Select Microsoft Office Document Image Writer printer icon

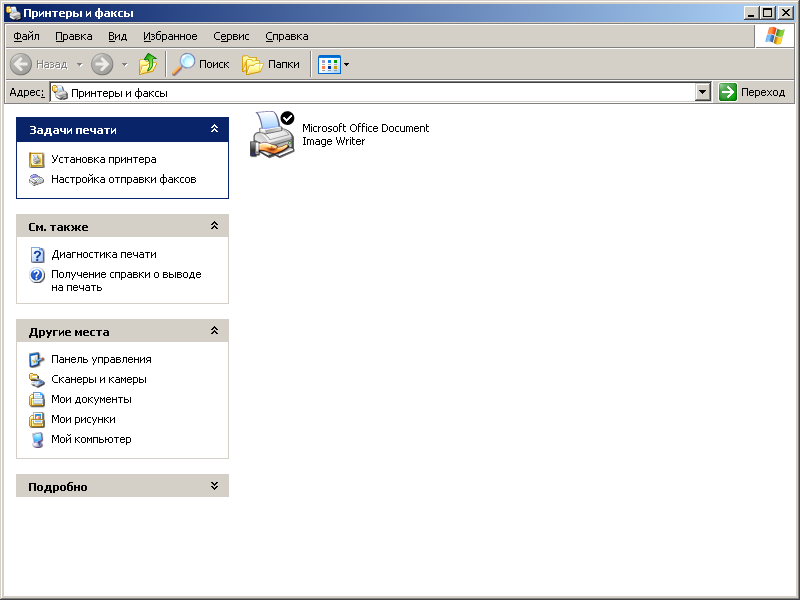(x=272, y=134)
